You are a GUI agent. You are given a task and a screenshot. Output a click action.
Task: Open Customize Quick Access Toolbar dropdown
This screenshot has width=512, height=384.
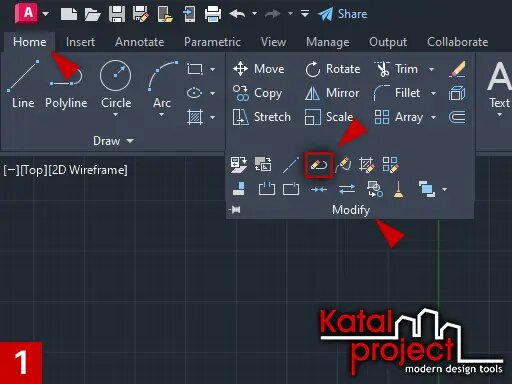click(305, 14)
